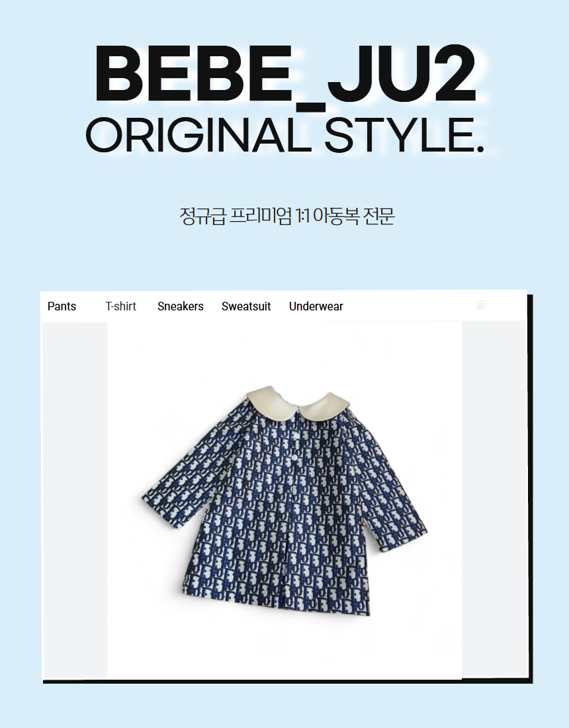Click the blue monogram dress image
This screenshot has height=728, width=569.
click(x=284, y=500)
